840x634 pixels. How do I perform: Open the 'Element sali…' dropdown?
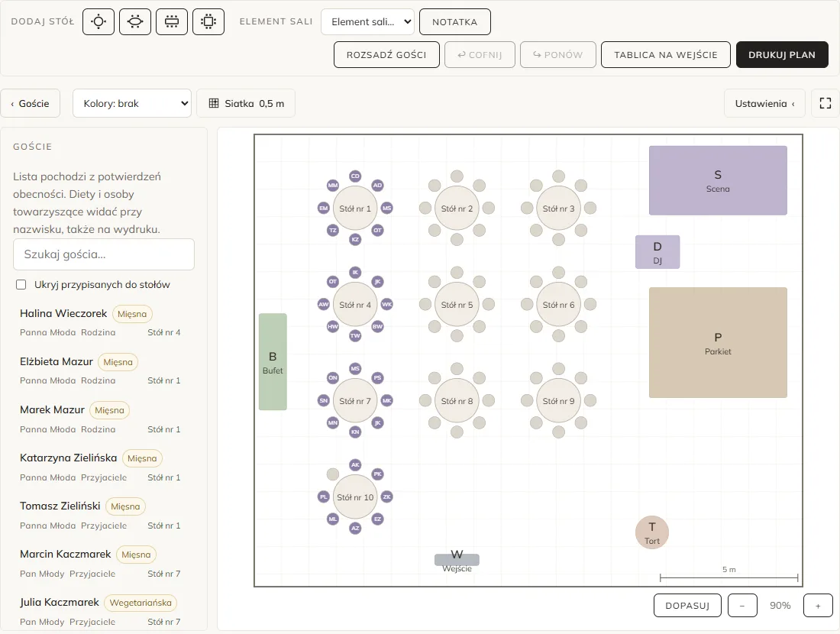coord(367,22)
